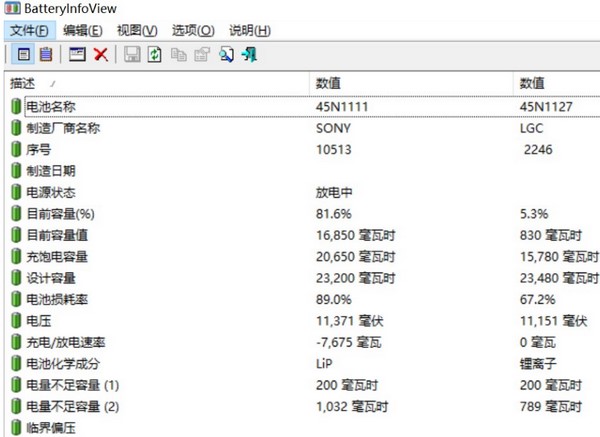The width and height of the screenshot is (600, 437).
Task: Click the exit door toolbar icon
Action: (249, 54)
